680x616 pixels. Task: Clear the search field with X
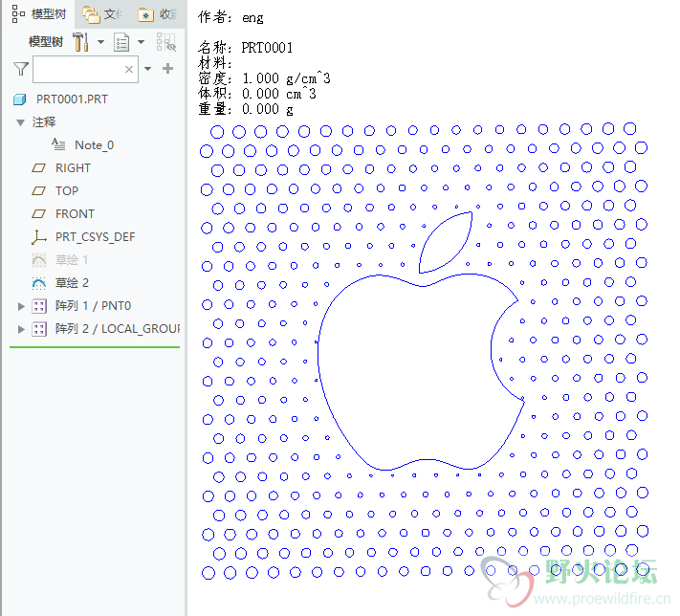[x=129, y=69]
